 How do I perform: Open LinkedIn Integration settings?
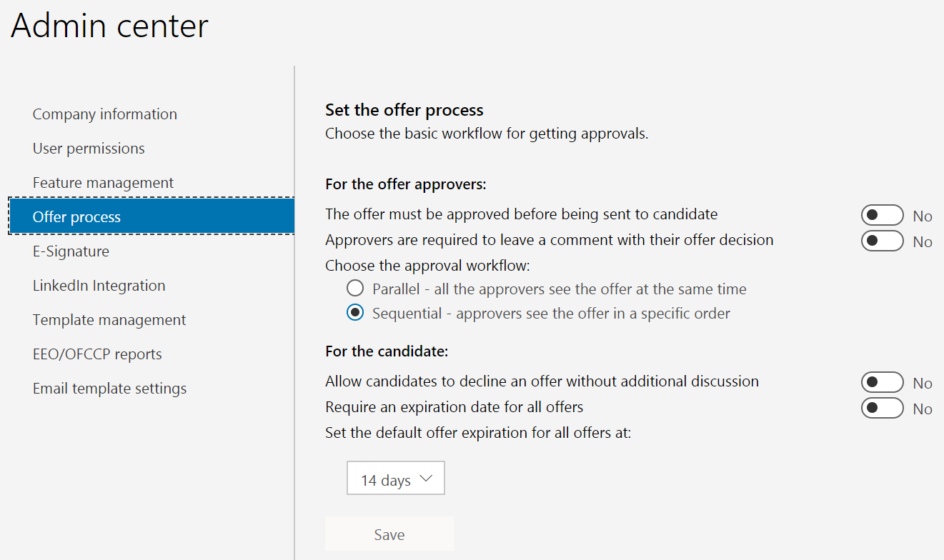tap(99, 285)
